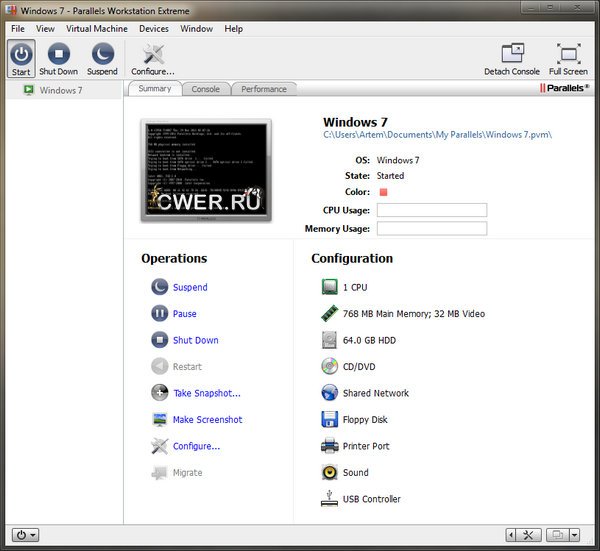
Task: Open the Virtual Machine menu
Action: tap(96, 29)
